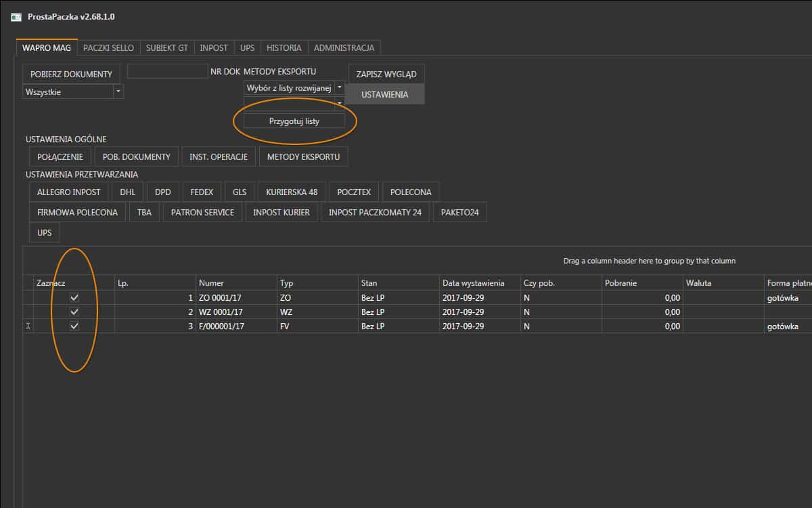
Task: Show the HISTORIA tab
Action: (284, 48)
